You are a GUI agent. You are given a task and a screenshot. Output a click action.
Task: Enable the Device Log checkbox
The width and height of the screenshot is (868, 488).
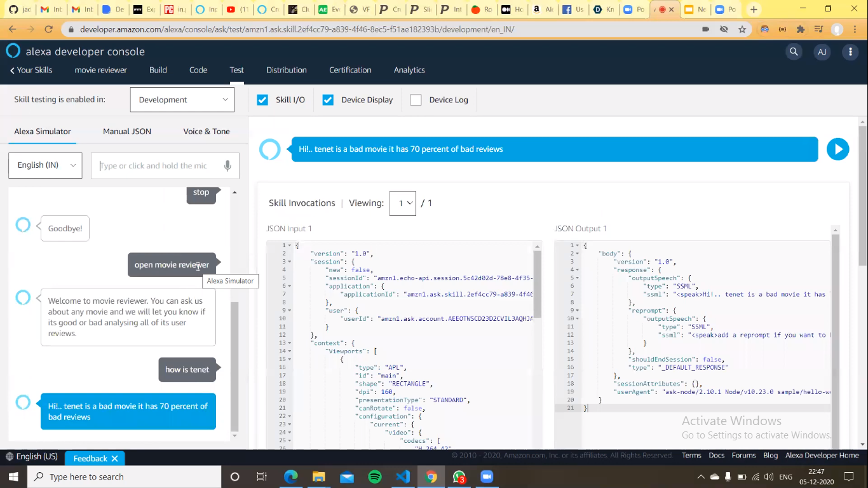pyautogui.click(x=416, y=100)
